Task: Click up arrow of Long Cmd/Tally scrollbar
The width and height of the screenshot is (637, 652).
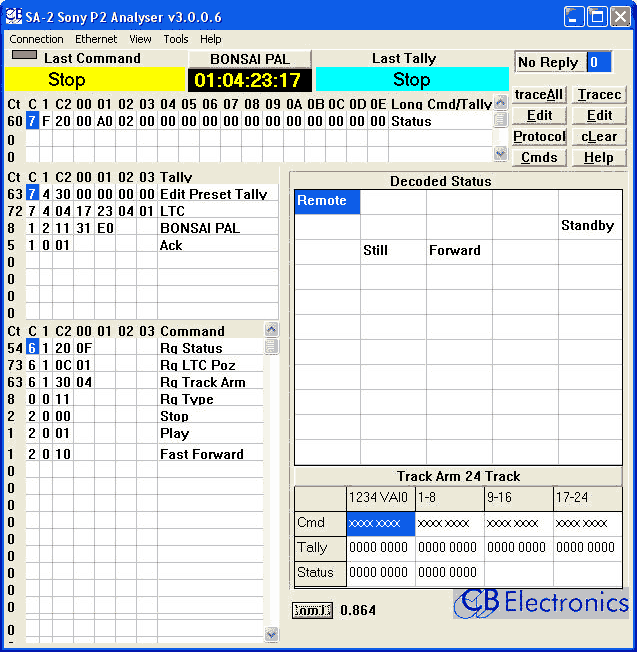Action: (x=501, y=102)
